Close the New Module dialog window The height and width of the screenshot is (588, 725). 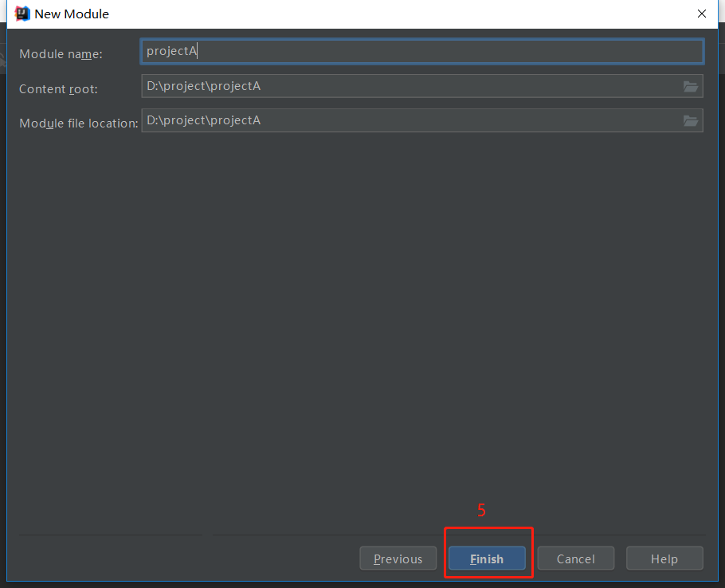pos(701,14)
